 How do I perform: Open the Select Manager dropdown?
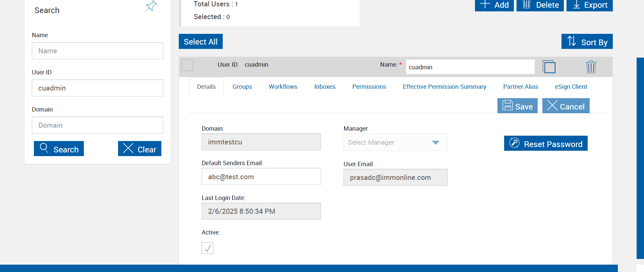coord(395,142)
